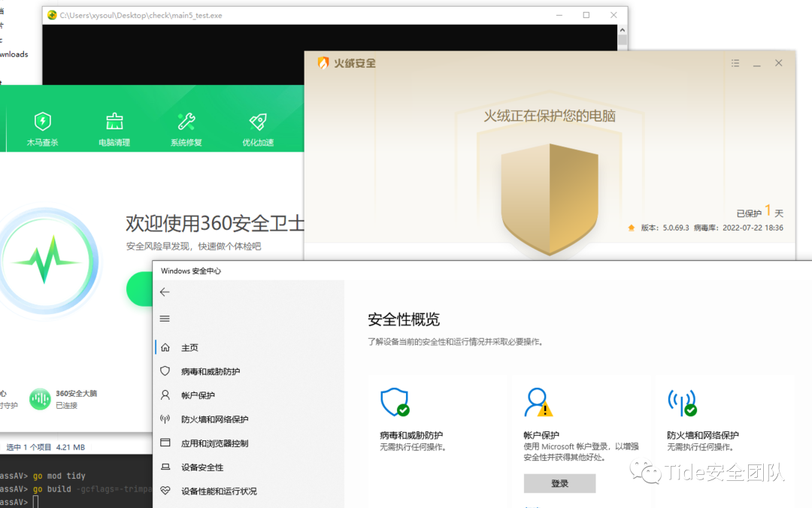Click the console scrollbar up arrow
812x508 pixels.
coord(623,29)
